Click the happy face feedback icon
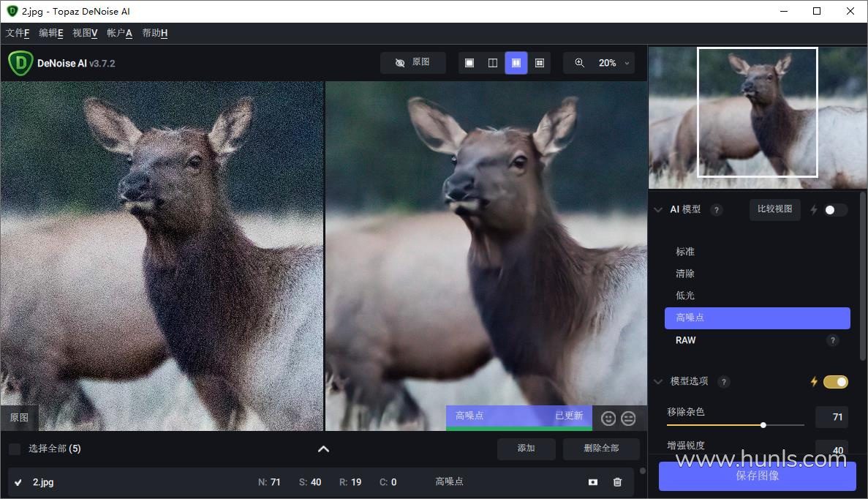This screenshot has width=868, height=499. click(x=608, y=418)
